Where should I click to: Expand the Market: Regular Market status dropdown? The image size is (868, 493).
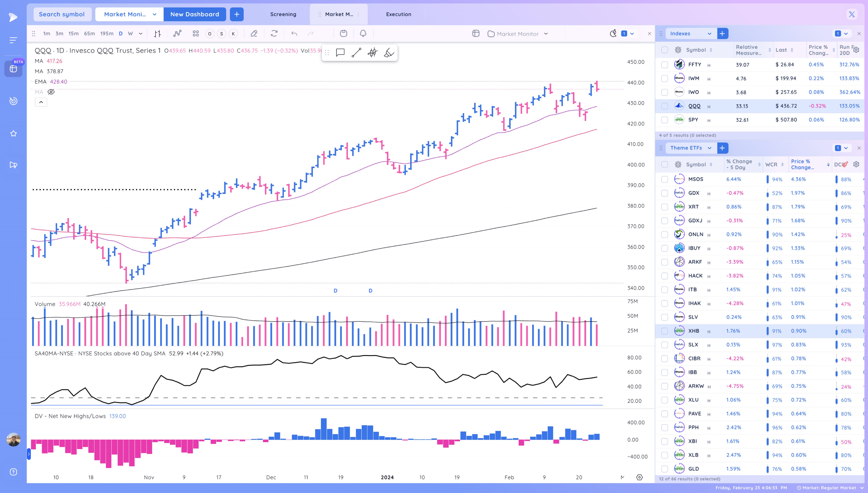tap(830, 488)
